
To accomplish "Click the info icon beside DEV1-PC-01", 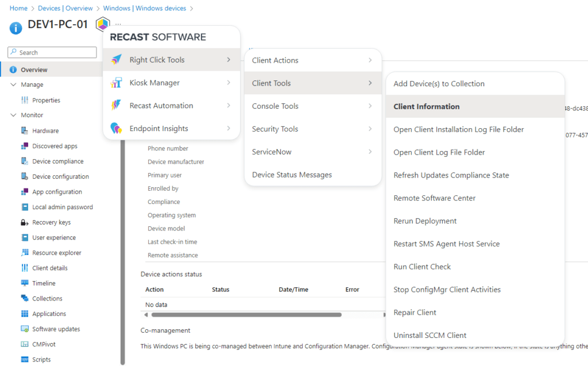I will click(x=16, y=28).
